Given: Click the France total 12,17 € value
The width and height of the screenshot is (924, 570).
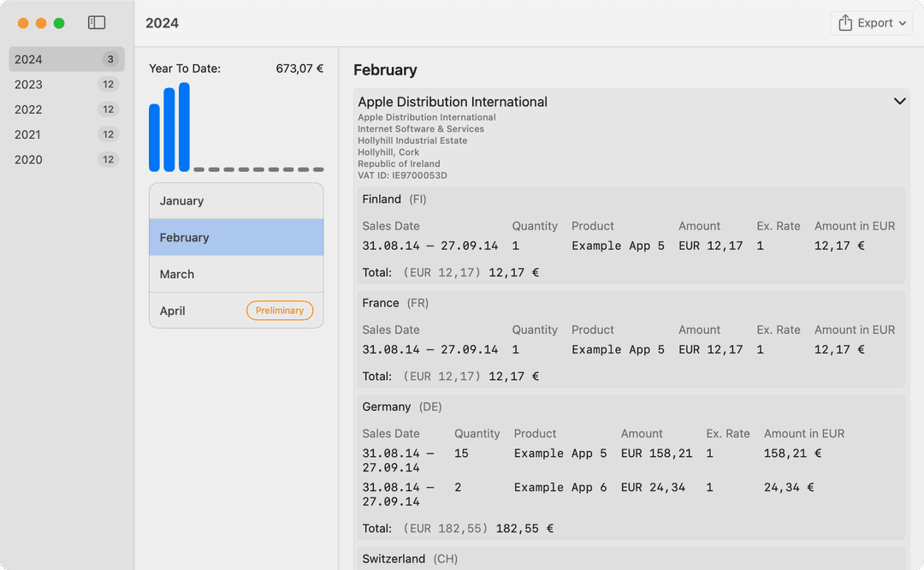Looking at the screenshot, I should tap(514, 376).
